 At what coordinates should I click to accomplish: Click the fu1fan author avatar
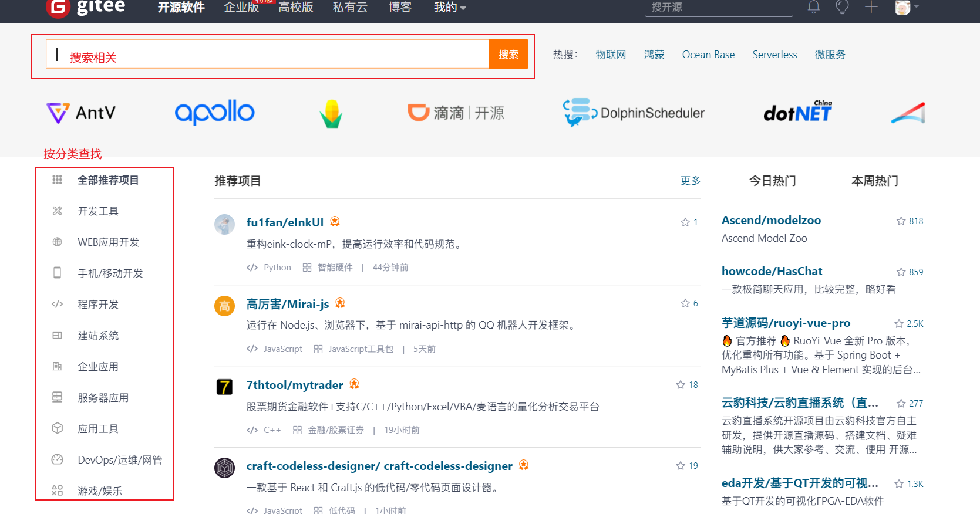pos(224,224)
